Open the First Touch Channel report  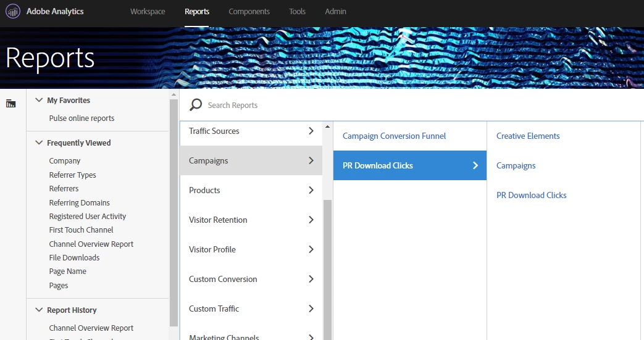pyautogui.click(x=81, y=230)
